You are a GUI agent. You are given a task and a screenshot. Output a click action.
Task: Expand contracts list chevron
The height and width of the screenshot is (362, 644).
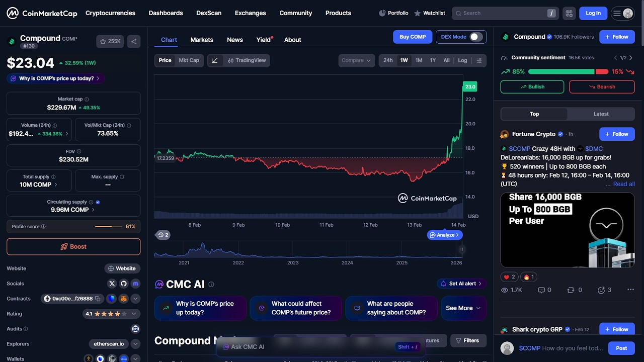(x=135, y=299)
